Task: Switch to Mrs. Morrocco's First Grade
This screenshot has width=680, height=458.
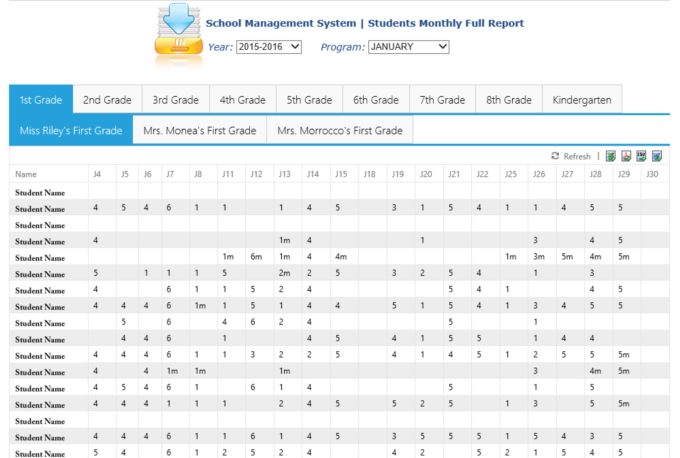Action: tap(340, 131)
